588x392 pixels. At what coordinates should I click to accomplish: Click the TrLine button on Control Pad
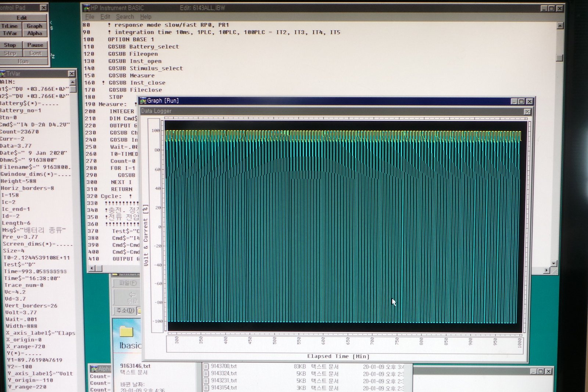pos(10,26)
